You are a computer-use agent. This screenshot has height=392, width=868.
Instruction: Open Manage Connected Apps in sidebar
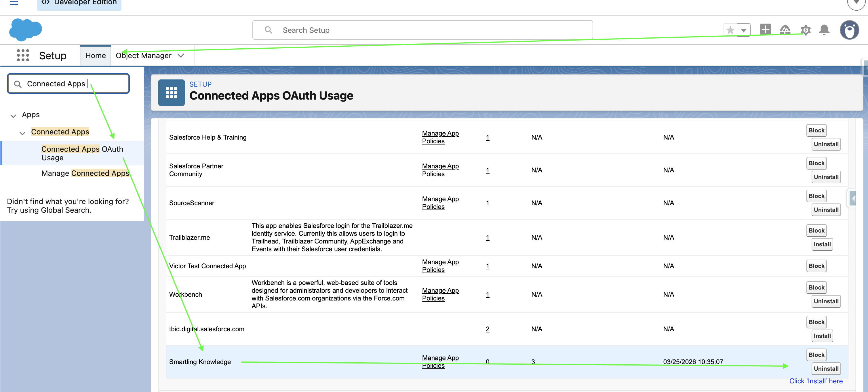(85, 173)
